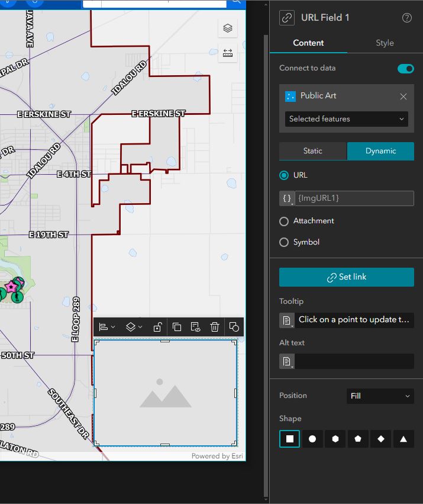
Task: Open the map Layers widget
Action: pos(227,28)
